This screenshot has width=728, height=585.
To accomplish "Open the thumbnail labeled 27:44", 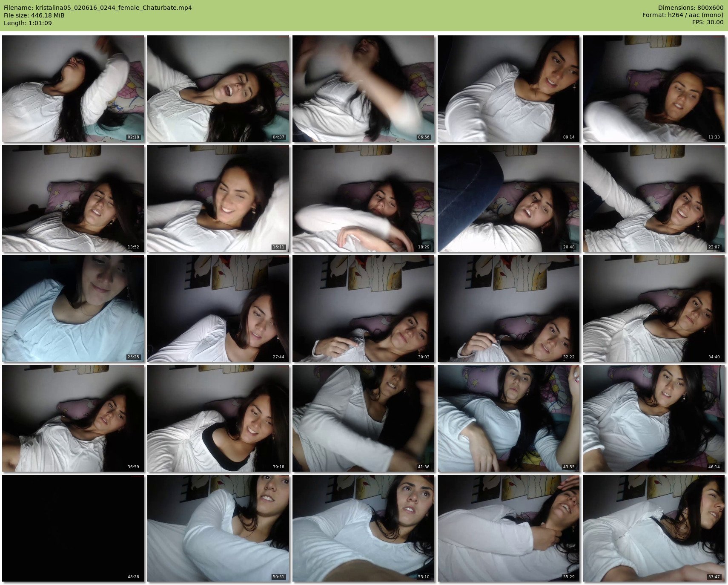I will [x=218, y=308].
